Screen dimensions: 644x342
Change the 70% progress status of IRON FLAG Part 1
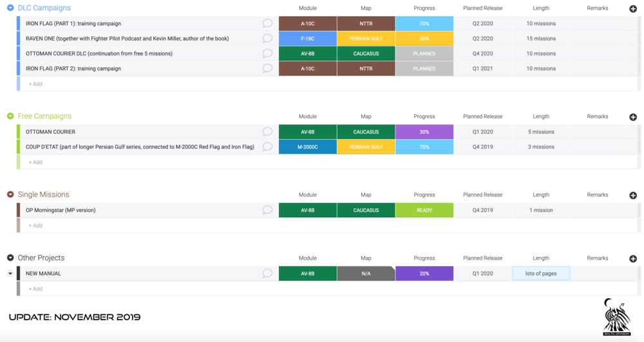(x=424, y=24)
